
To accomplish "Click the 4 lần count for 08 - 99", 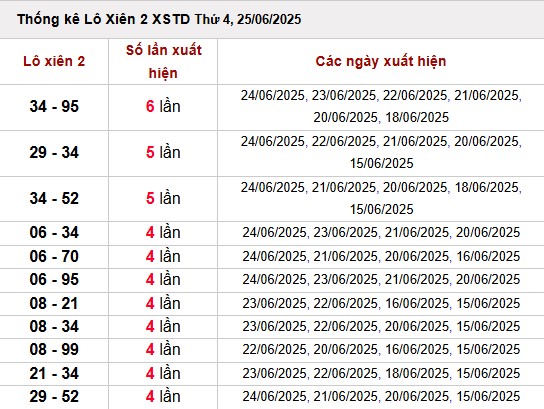I will [163, 349].
